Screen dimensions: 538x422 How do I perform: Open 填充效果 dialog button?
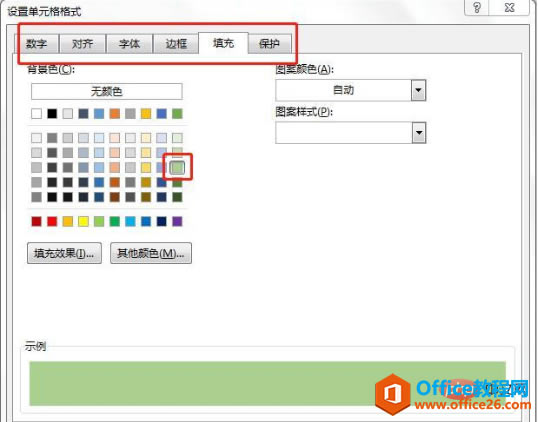pos(64,253)
